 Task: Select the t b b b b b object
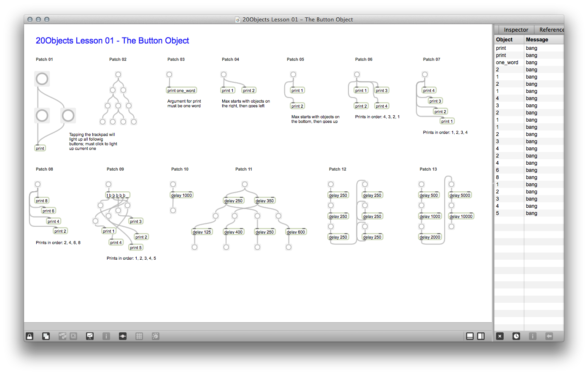pos(118,195)
